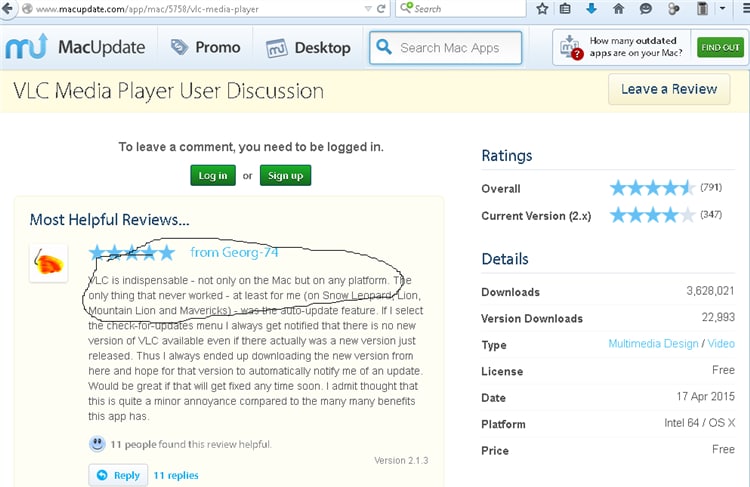Go back with the browser back arrow
The height and width of the screenshot is (487, 750).
point(7,8)
